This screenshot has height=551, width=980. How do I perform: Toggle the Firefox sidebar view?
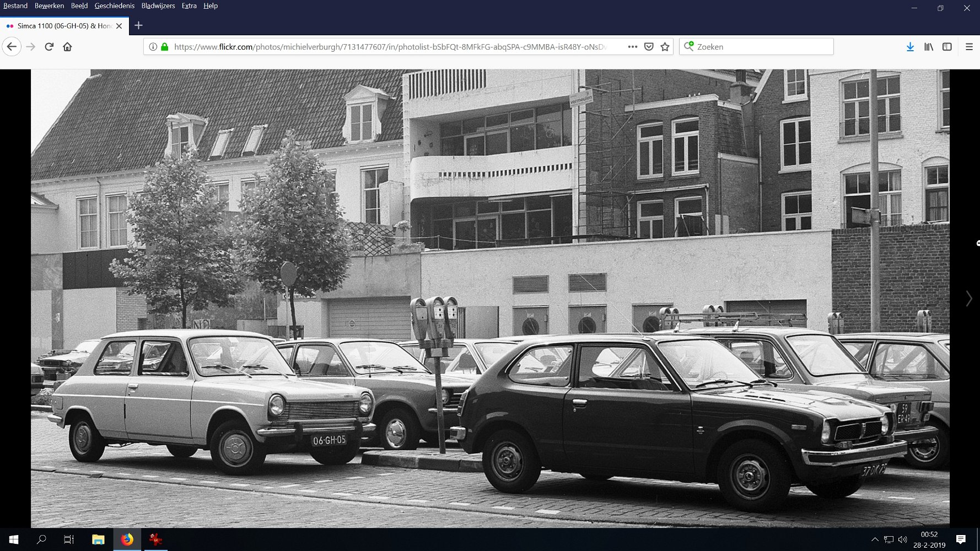coord(947,47)
